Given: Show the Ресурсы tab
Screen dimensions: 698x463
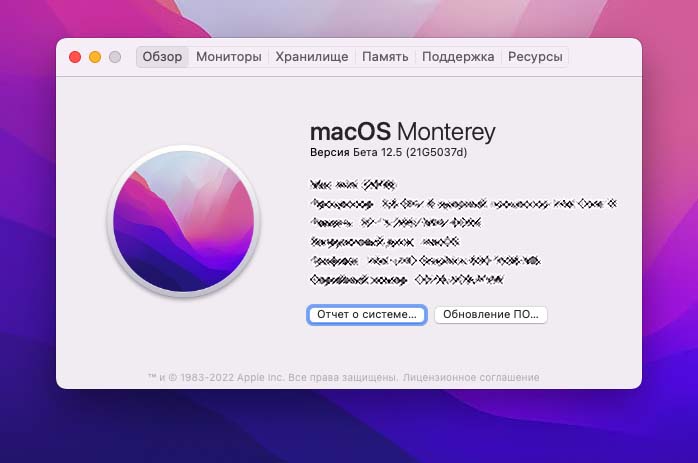Looking at the screenshot, I should [x=535, y=57].
